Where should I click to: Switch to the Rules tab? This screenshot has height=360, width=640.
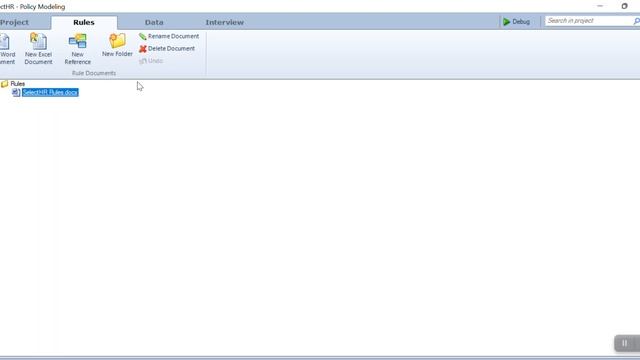[84, 22]
